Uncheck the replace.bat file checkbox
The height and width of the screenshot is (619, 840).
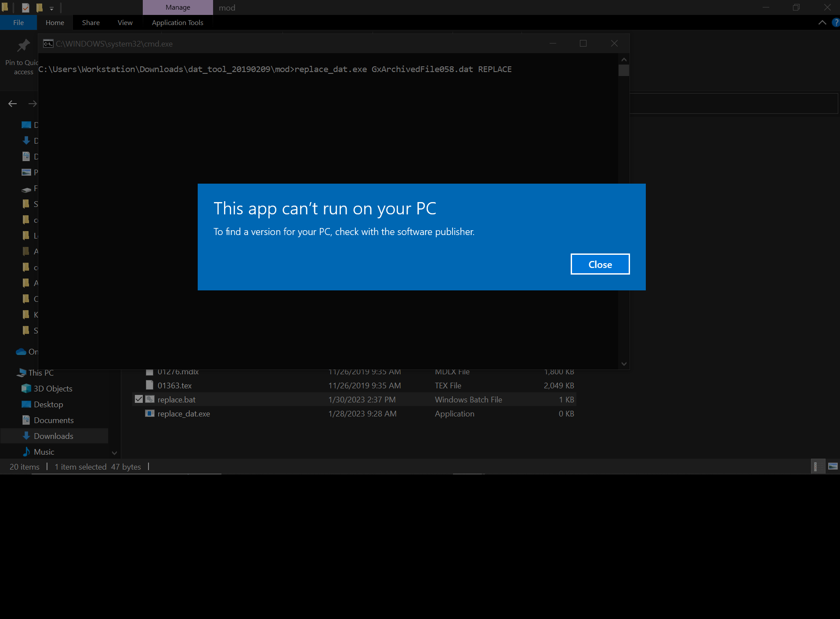tap(138, 399)
